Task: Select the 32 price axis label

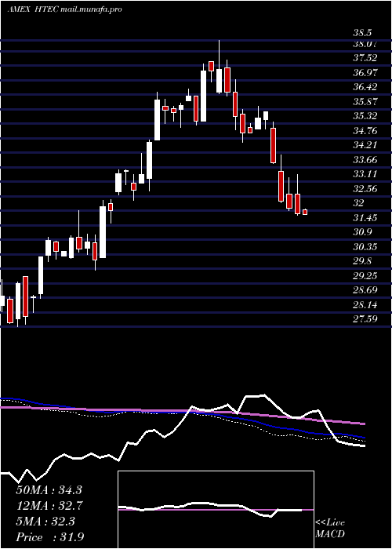Action: tap(358, 203)
